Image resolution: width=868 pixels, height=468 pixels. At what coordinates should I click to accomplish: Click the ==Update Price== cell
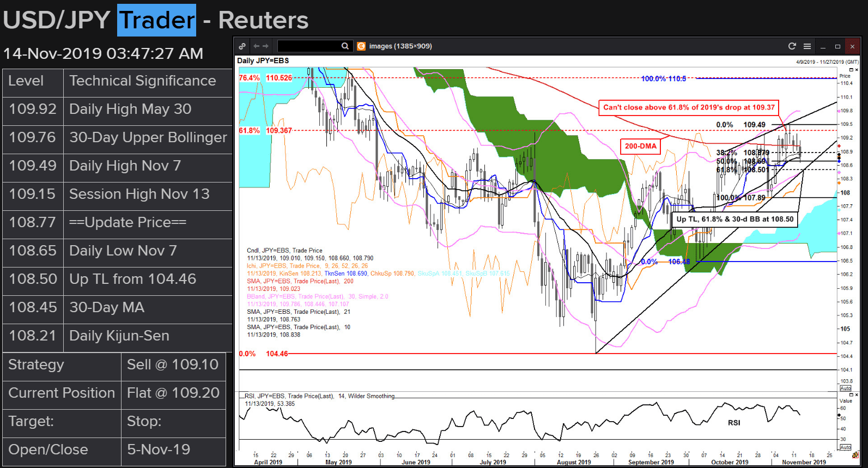pyautogui.click(x=148, y=224)
